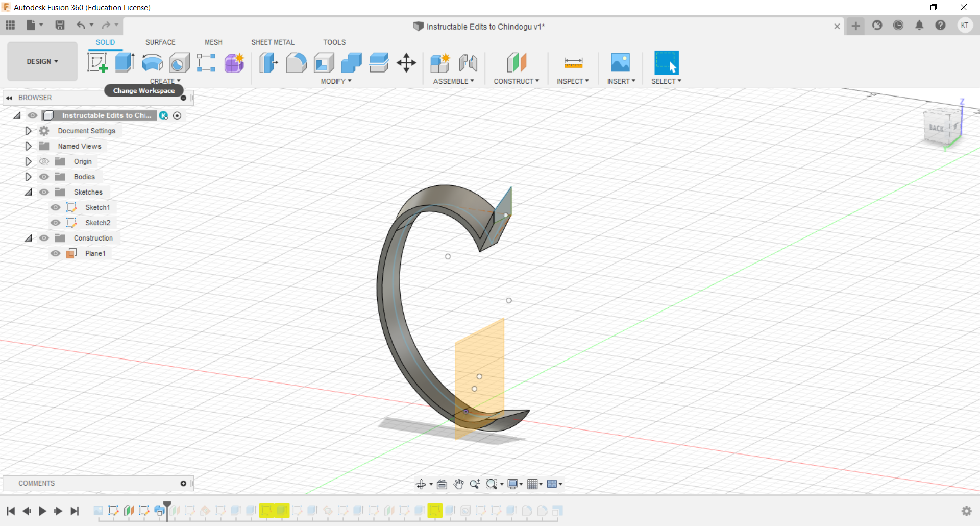Click the Revolve tool icon

tap(152, 63)
